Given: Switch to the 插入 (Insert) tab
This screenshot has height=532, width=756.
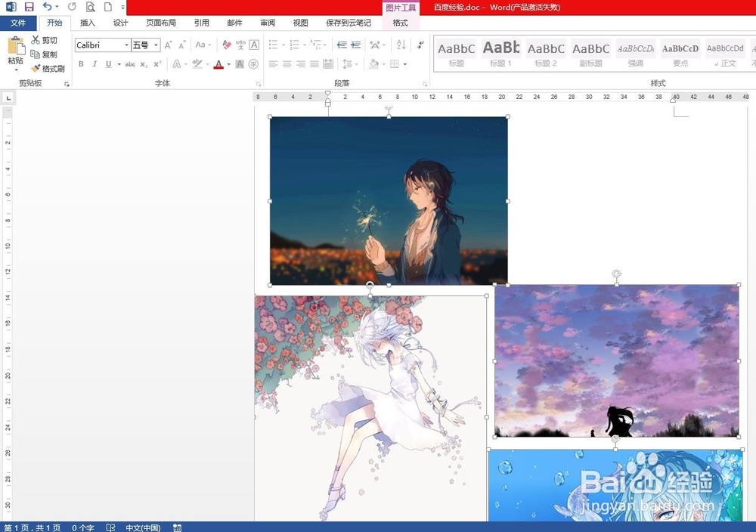Looking at the screenshot, I should click(87, 23).
